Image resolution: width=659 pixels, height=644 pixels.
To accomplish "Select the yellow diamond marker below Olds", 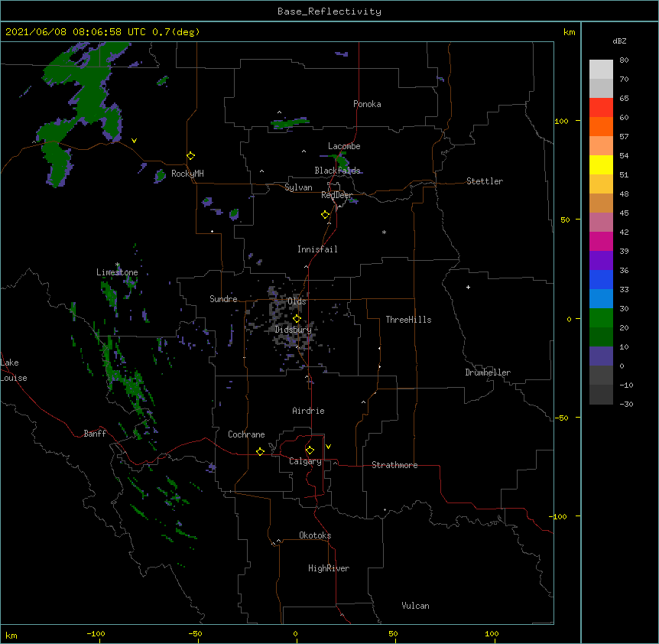I will (x=297, y=319).
